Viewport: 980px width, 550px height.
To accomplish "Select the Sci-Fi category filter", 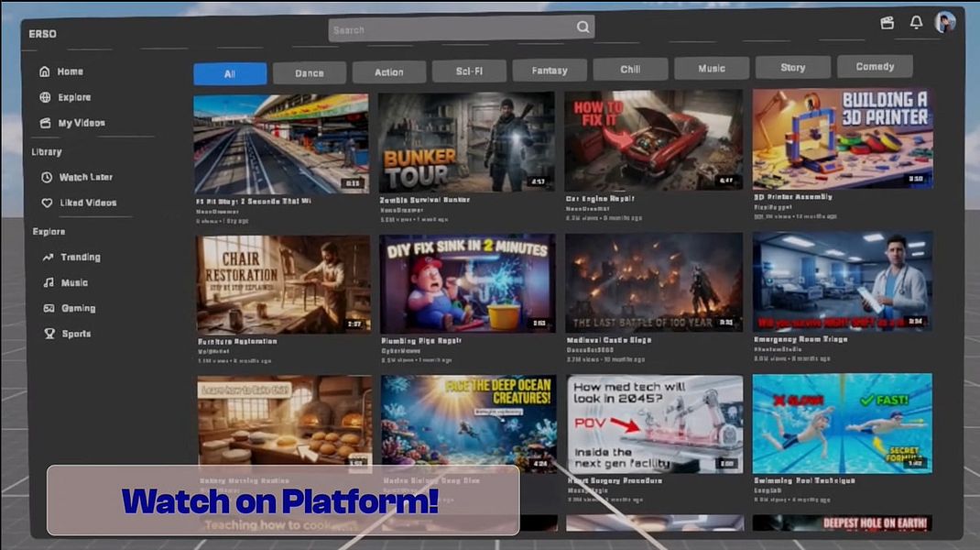I will pos(469,71).
